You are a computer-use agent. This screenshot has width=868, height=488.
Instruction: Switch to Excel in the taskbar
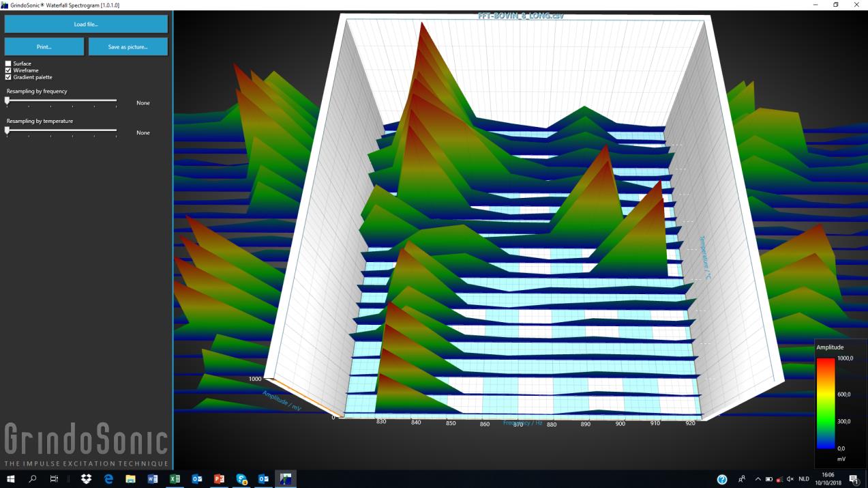[175, 479]
